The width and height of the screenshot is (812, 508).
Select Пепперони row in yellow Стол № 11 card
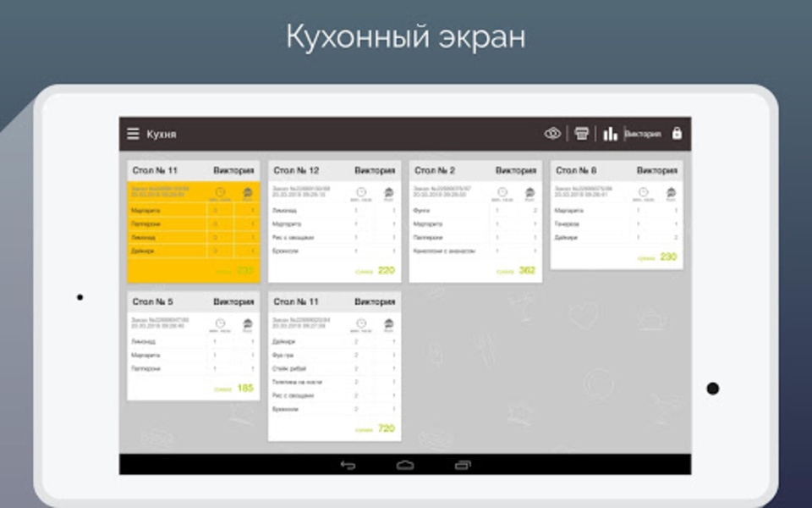click(x=193, y=224)
